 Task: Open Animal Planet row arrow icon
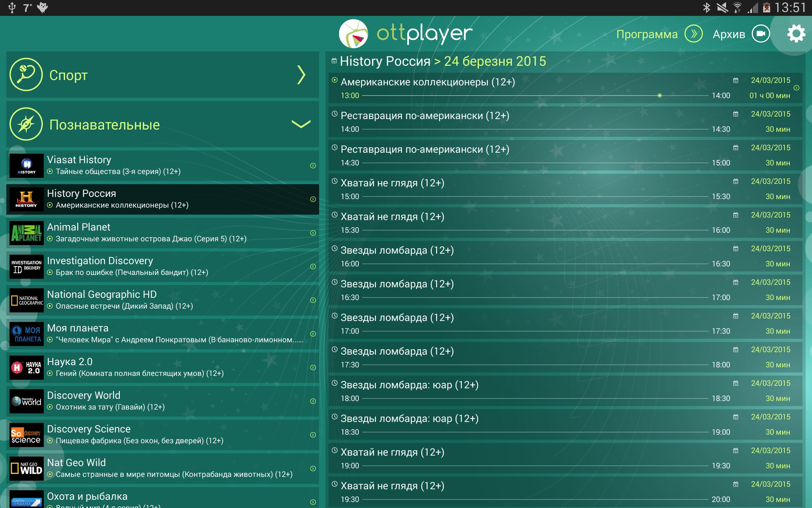tap(313, 233)
